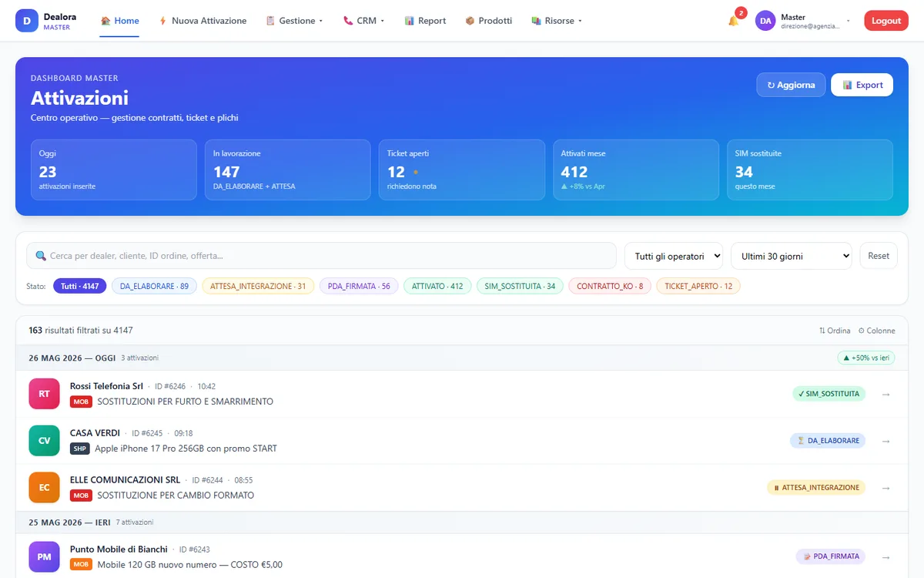
Task: Open the notifications bell icon
Action: [x=733, y=21]
